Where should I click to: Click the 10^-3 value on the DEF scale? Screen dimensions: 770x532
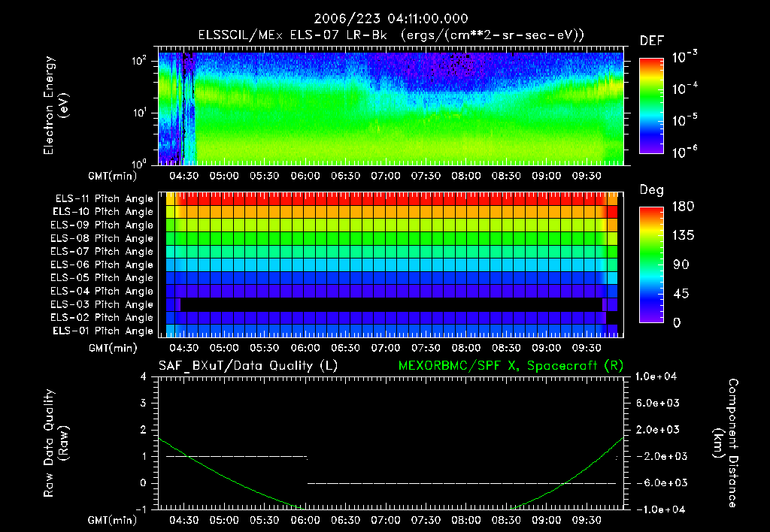coord(684,57)
